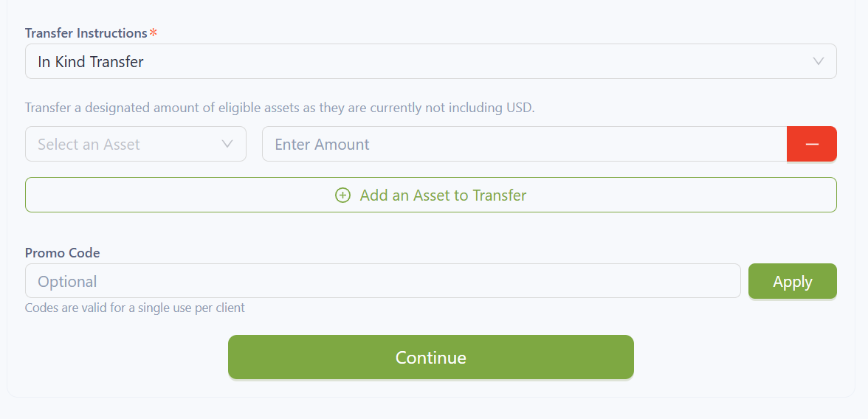The height and width of the screenshot is (419, 868).
Task: Click the single-use codes helper text
Action: pyautogui.click(x=135, y=308)
